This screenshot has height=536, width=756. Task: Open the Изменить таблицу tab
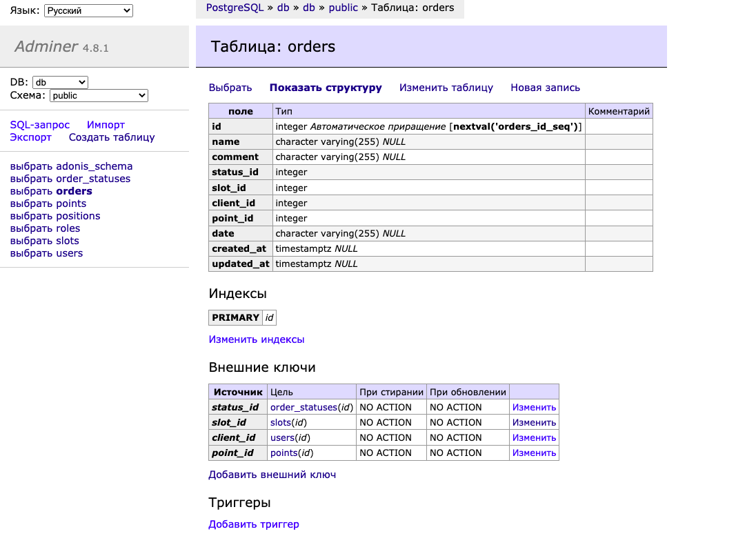point(446,88)
